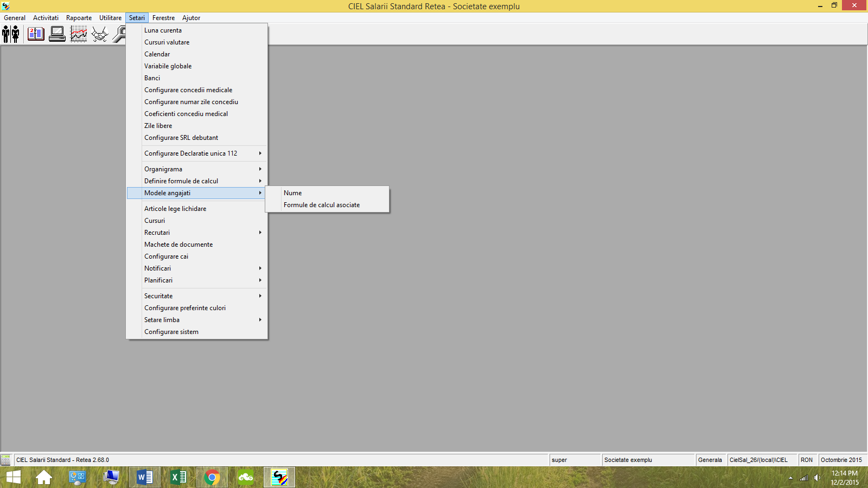The image size is (868, 488).
Task: Switch to Excel in the taskbar
Action: click(x=178, y=477)
